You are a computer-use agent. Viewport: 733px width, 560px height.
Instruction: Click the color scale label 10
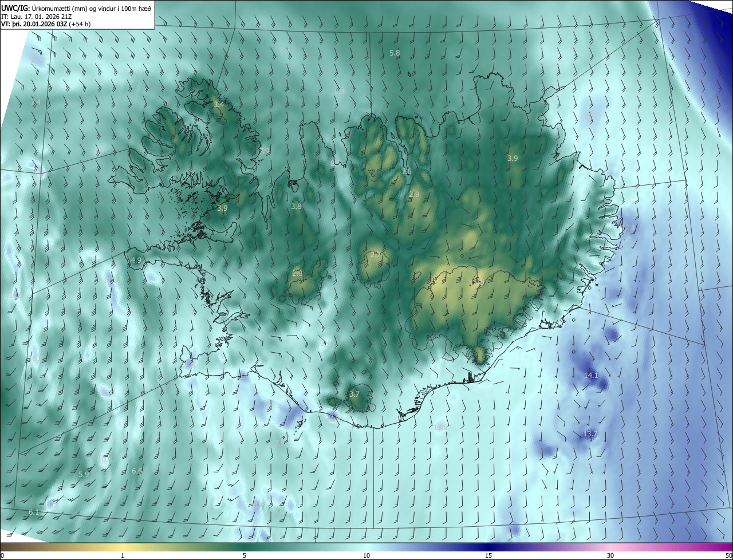366,555
